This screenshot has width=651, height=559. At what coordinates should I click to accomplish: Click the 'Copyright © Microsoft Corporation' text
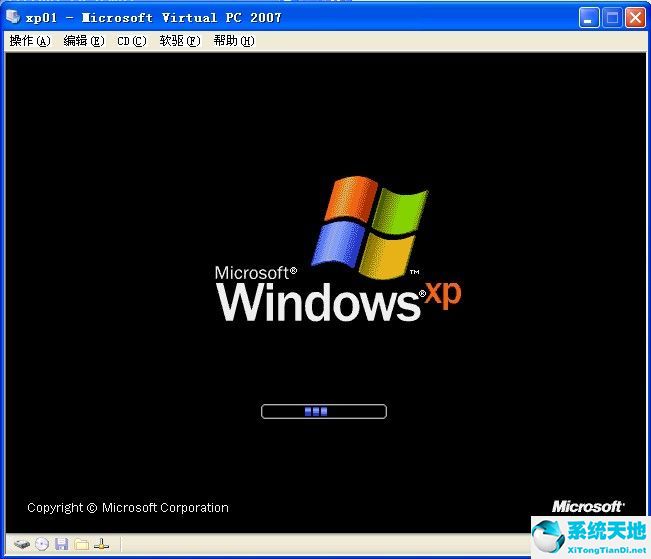pos(128,508)
